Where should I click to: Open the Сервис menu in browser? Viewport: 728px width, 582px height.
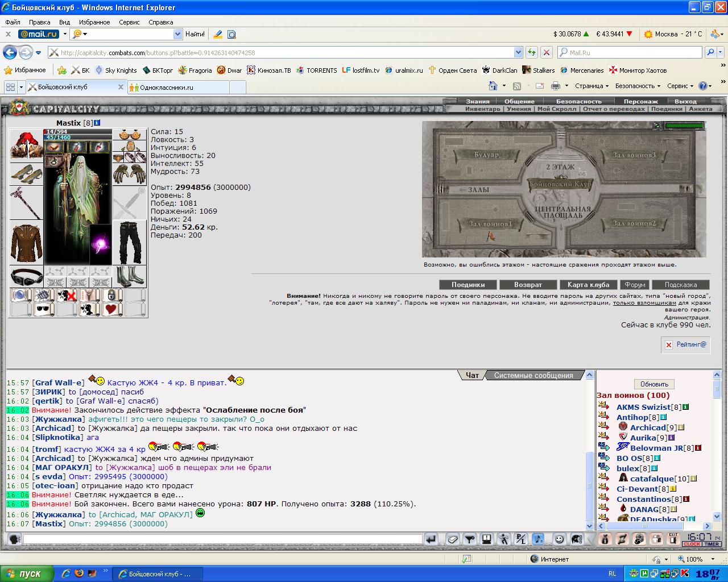pos(129,22)
